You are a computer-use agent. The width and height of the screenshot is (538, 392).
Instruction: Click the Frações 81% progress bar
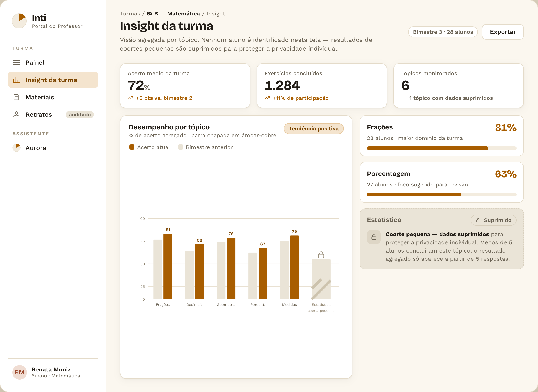[442, 148]
